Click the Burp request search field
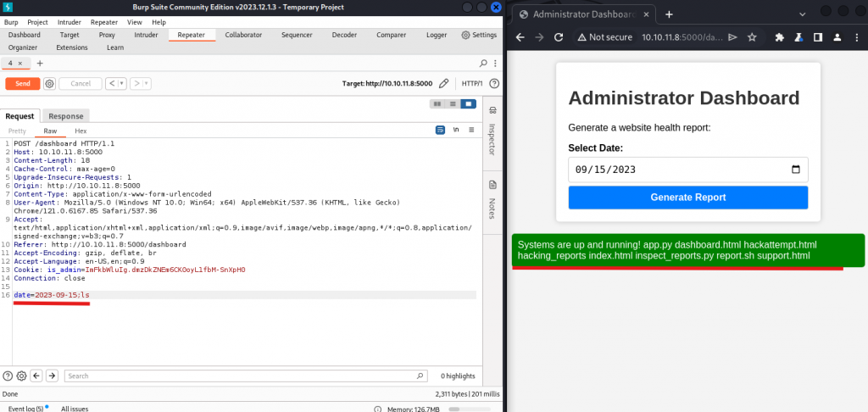 click(246, 376)
